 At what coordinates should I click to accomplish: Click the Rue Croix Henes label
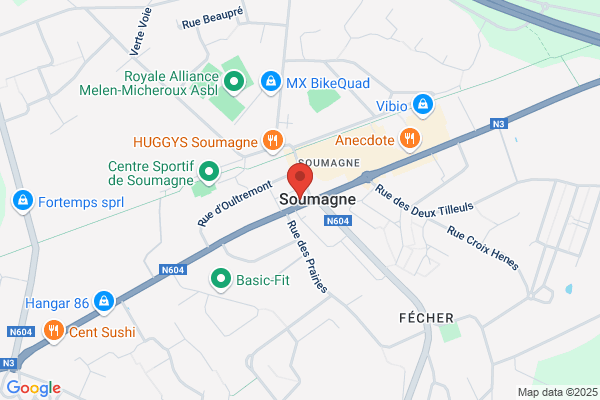(483, 248)
